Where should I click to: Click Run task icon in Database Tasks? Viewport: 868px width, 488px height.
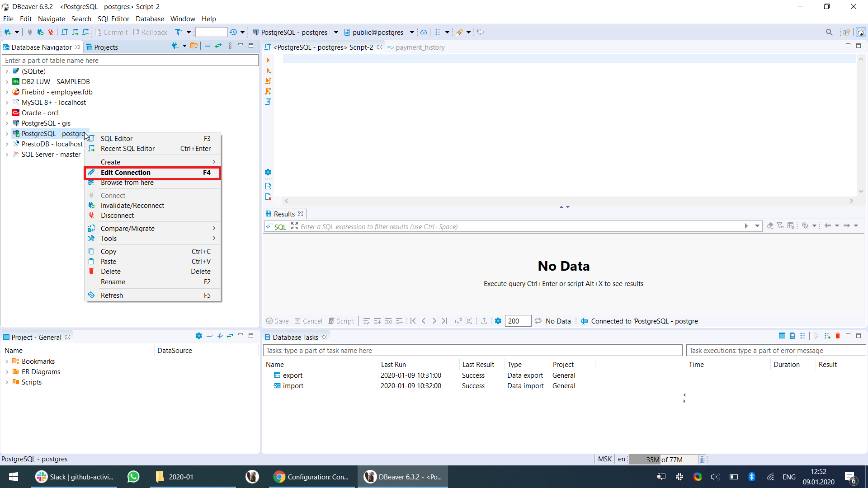[816, 336]
